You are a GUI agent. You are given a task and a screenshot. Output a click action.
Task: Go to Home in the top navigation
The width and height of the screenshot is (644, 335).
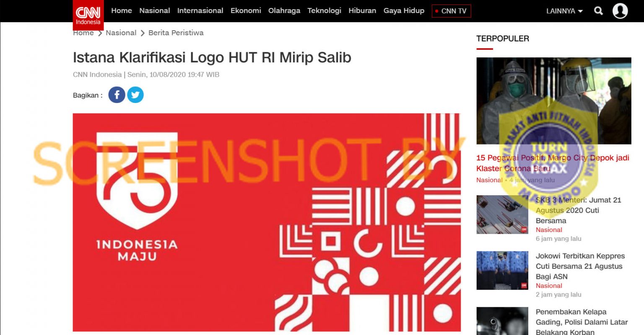122,10
